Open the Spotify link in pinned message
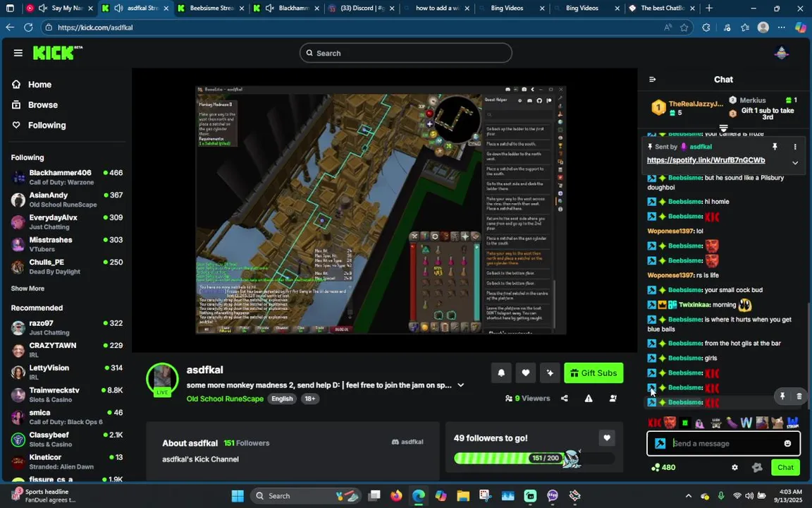 pos(706,160)
